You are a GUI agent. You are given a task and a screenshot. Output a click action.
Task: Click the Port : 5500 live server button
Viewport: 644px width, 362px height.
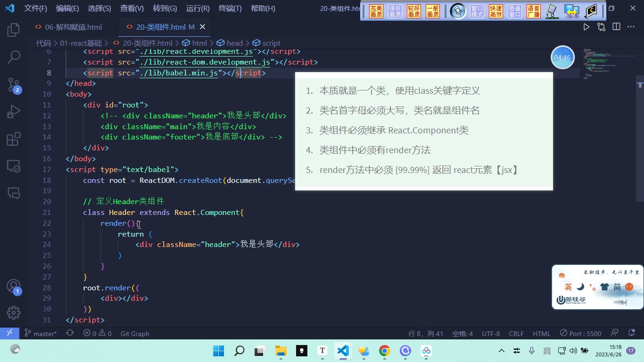coord(581,334)
